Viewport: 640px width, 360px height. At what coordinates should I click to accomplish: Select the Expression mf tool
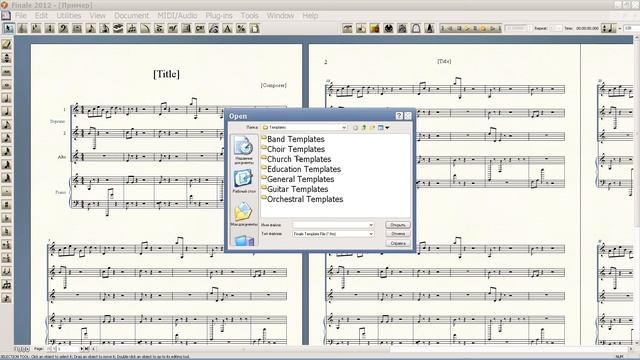[173, 29]
